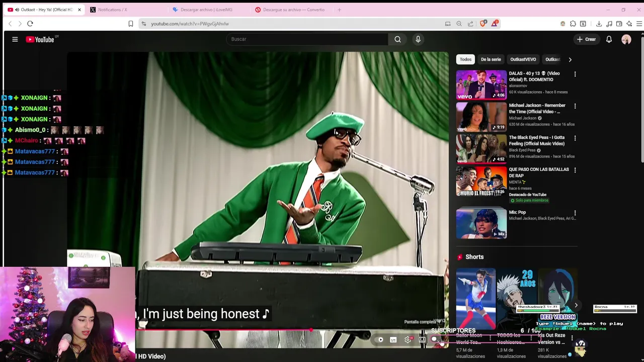
Task: Open the Brave Shields lion icon
Action: 484,24
